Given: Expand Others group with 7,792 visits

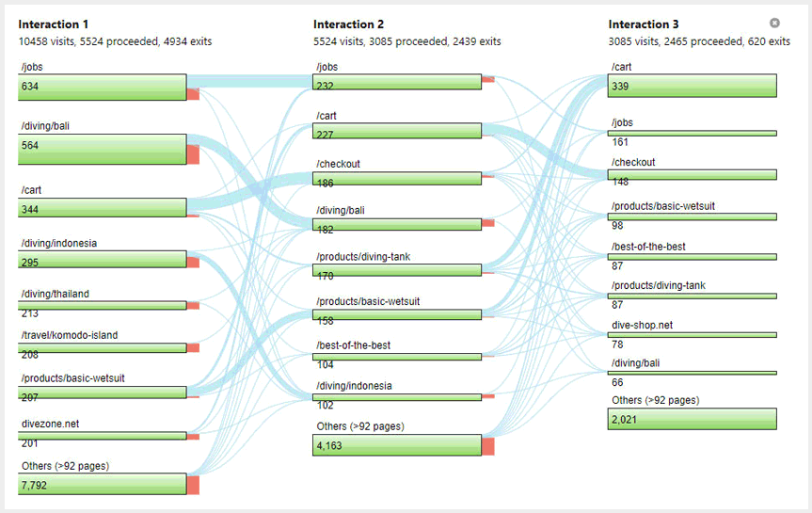Looking at the screenshot, I should coord(103,484).
